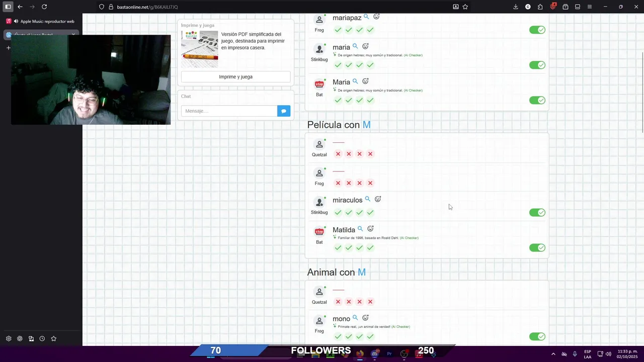
Task: Show hidden system tray icons
Action: [x=553, y=354]
